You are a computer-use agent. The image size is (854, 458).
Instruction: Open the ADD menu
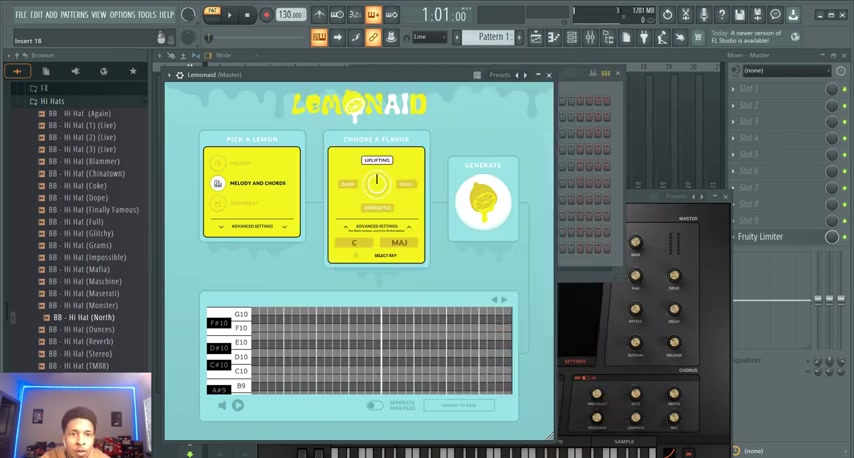click(51, 15)
